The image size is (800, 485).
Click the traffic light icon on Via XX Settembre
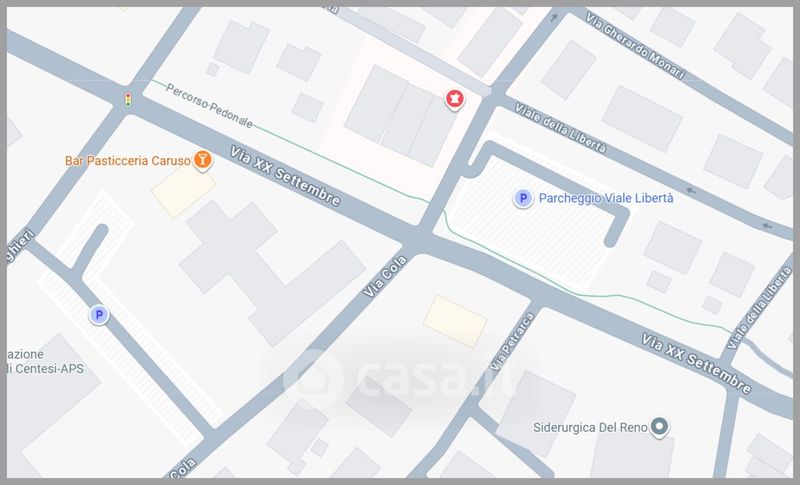pos(128,99)
